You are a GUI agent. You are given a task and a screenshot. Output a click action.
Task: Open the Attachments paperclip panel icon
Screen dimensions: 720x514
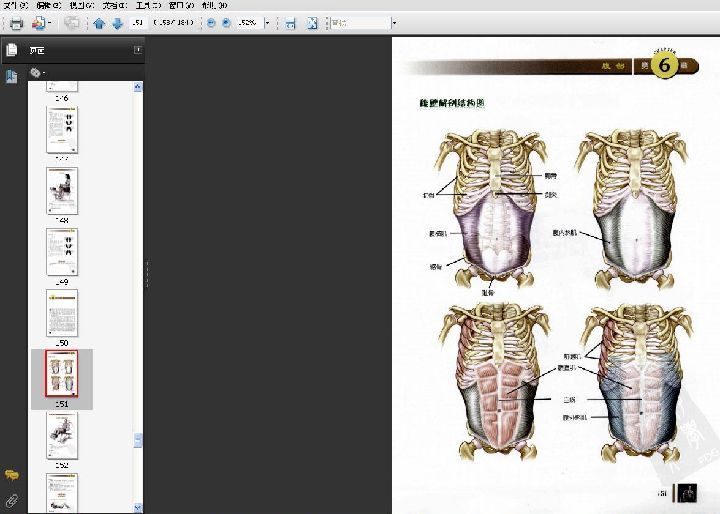coord(12,501)
